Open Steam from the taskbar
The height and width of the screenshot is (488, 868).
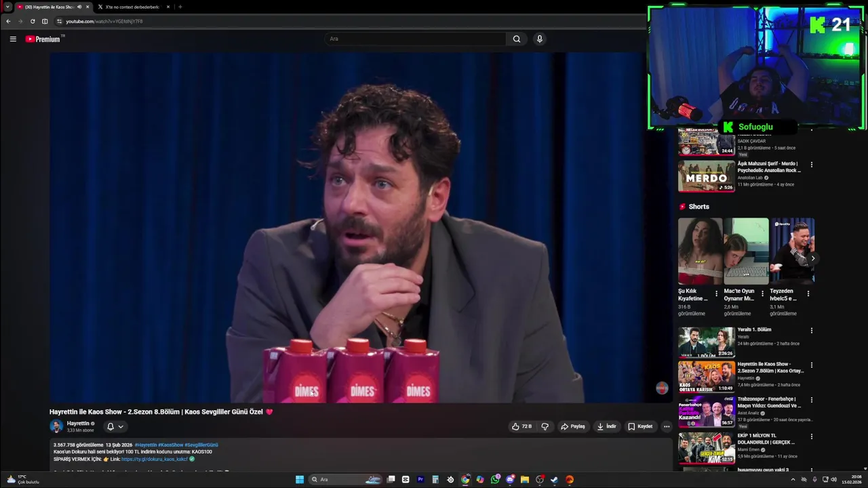554,480
